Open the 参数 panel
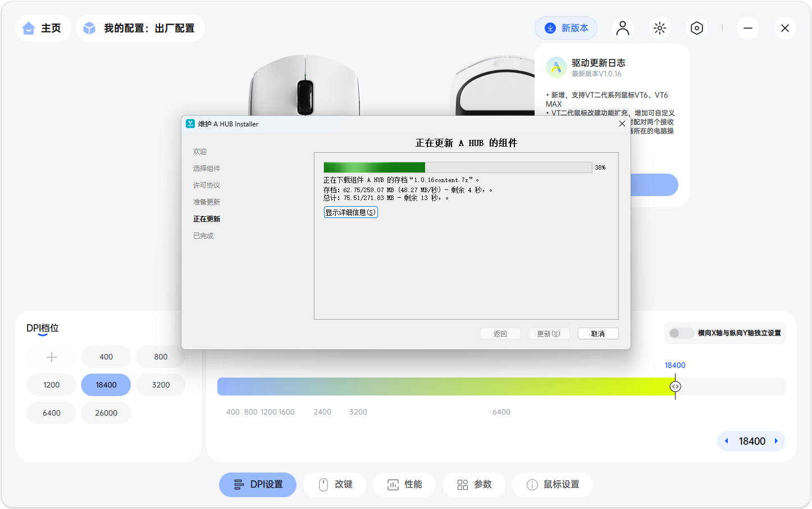812x509 pixels. click(474, 484)
